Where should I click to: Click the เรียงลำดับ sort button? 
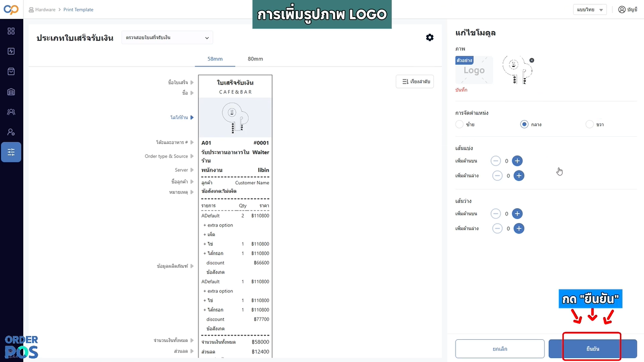[x=415, y=81]
